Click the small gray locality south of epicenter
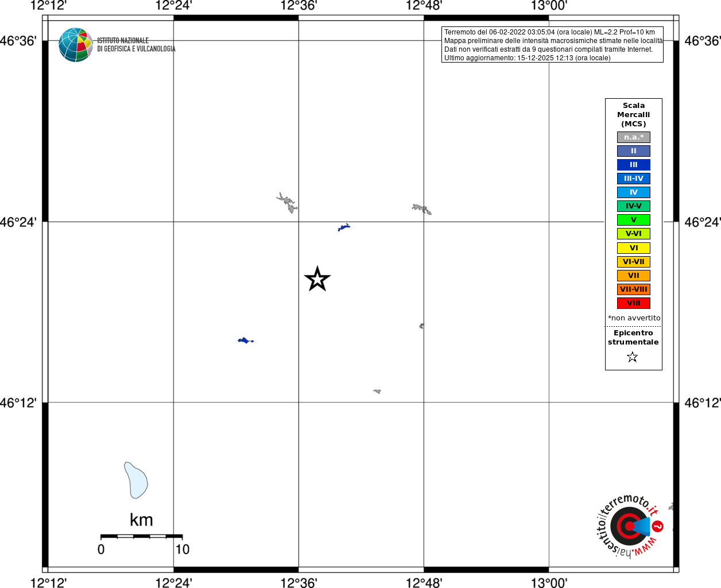Screen dimensions: 721x588 (x=377, y=391)
